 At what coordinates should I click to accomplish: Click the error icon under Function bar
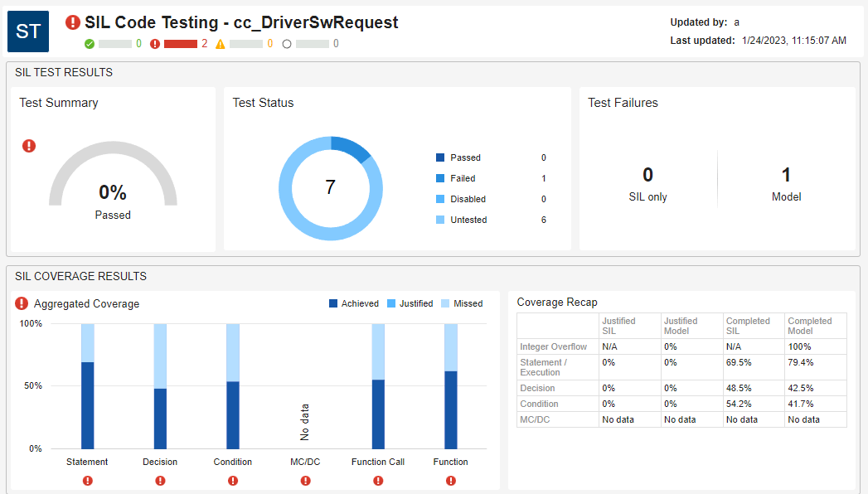point(451,481)
